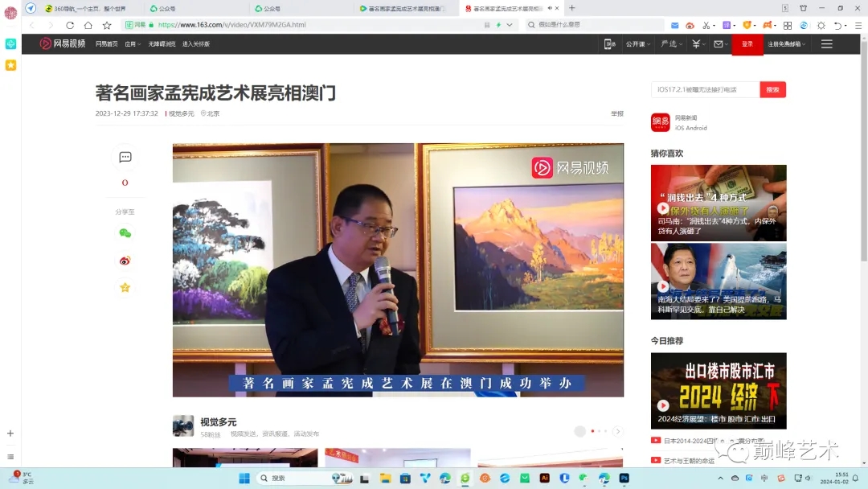Expand the 严选 dropdown
This screenshot has width=868, height=489.
[x=668, y=44]
